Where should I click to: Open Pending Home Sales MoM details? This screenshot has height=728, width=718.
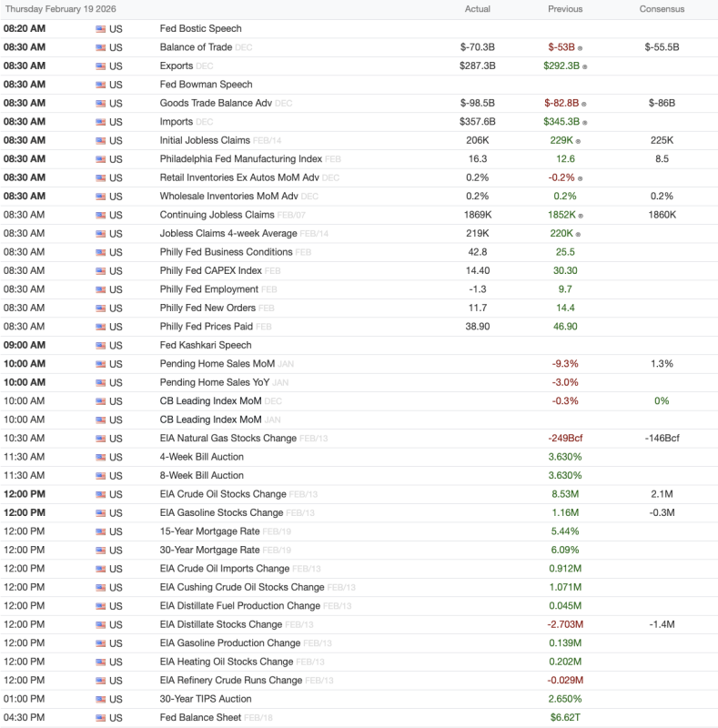(217, 364)
